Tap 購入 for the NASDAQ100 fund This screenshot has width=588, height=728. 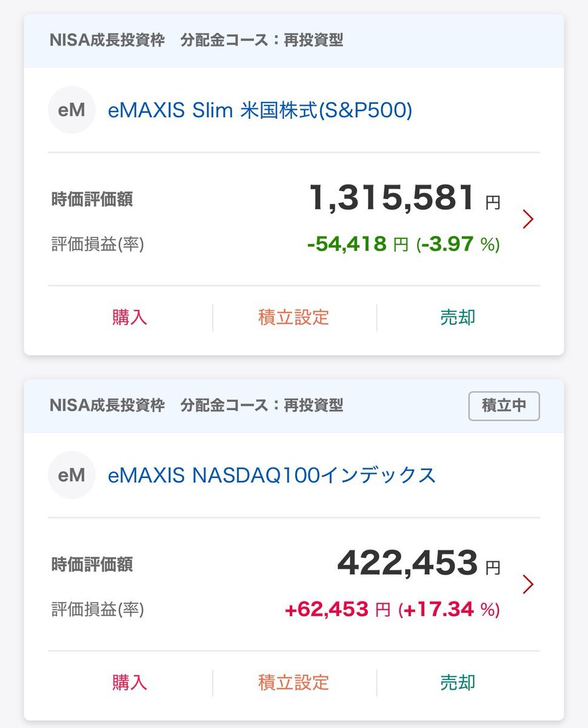tap(130, 682)
